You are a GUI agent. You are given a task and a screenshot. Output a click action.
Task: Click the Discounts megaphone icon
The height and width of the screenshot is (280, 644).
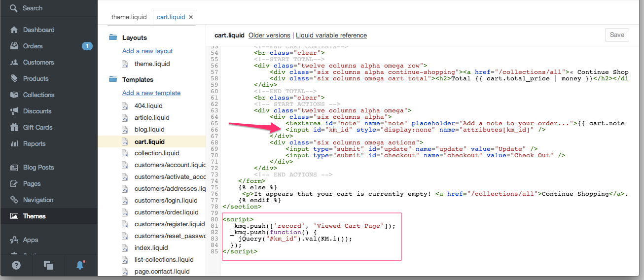click(14, 111)
